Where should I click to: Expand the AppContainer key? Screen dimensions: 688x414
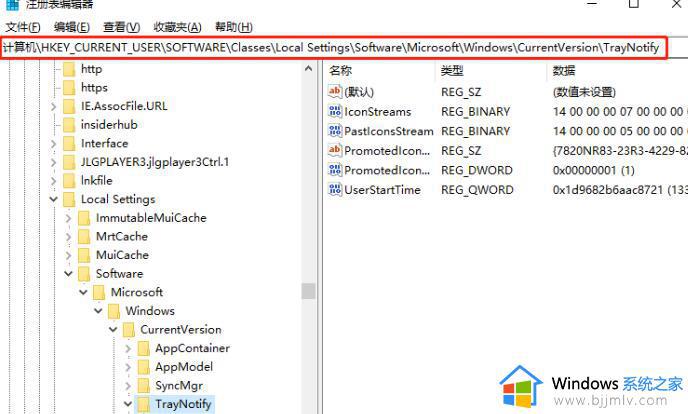(128, 349)
